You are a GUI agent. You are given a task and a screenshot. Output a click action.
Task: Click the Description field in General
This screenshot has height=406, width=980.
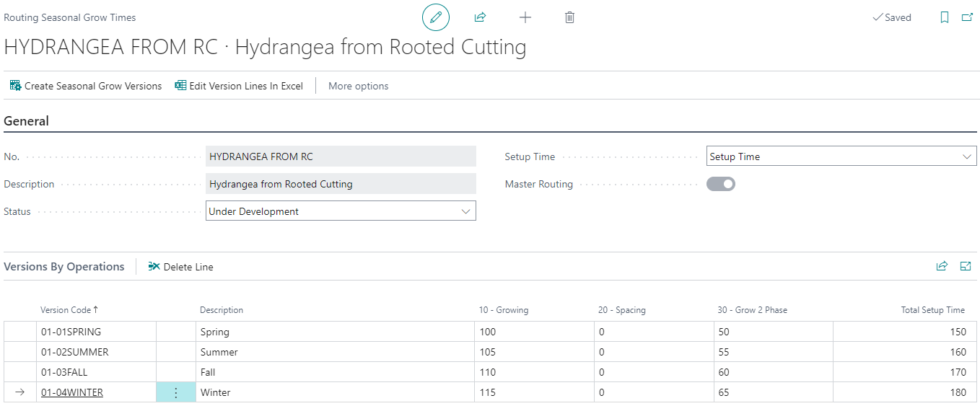341,184
